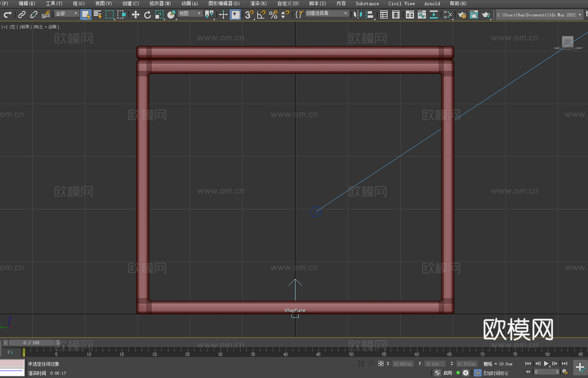Toggle Absolute/Offset transform type-in mode
The width and height of the screenshot is (588, 378).
click(381, 364)
